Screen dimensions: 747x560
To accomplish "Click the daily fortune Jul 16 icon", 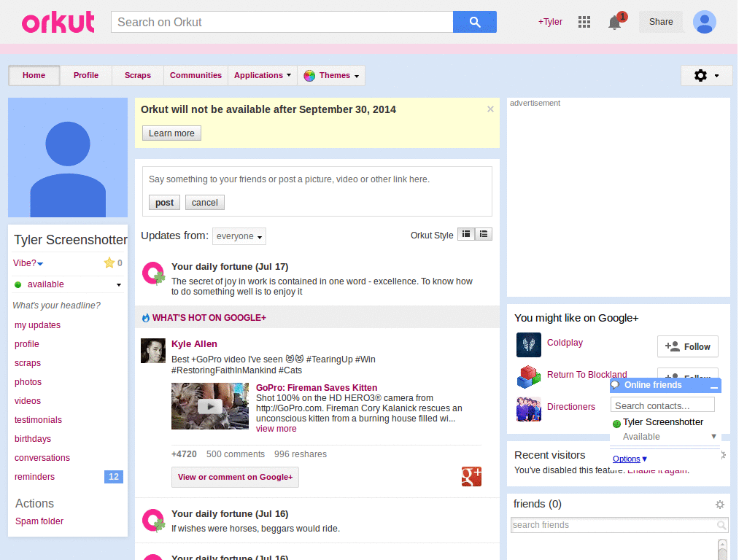I will pos(153,521).
